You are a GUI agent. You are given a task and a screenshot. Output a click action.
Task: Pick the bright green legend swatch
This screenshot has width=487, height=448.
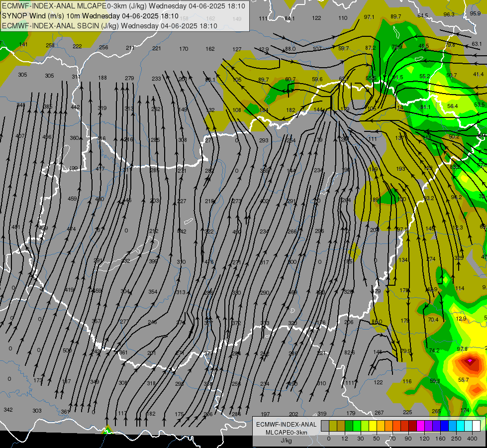point(357,426)
